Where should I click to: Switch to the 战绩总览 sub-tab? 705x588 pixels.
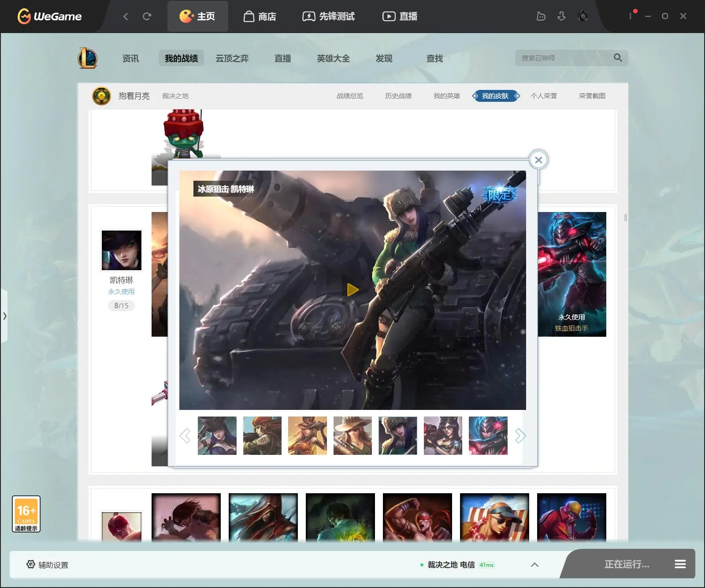pyautogui.click(x=350, y=96)
